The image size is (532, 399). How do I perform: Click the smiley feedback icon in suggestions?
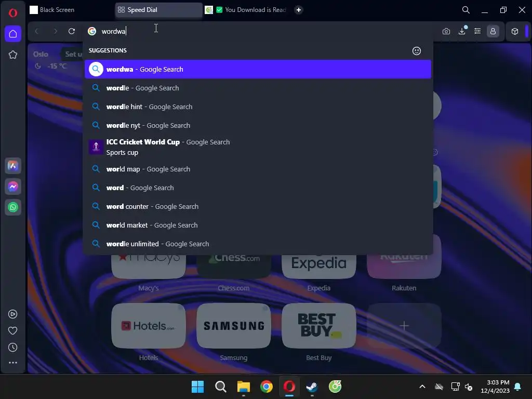(x=416, y=51)
